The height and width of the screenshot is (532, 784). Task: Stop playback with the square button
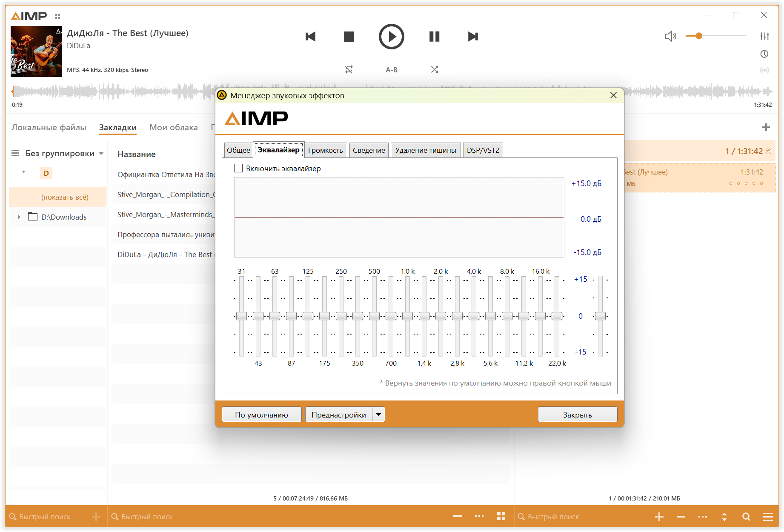(x=349, y=37)
